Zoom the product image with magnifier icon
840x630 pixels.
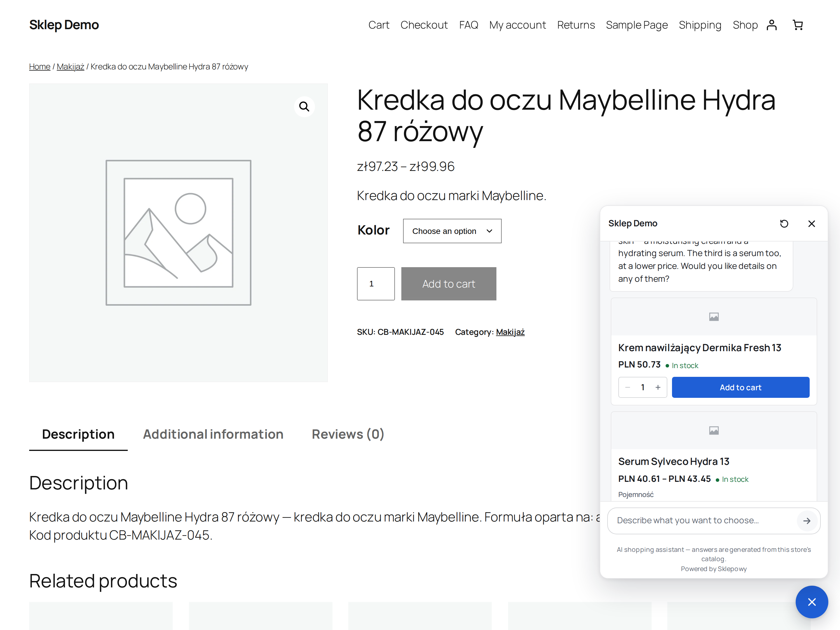pos(304,107)
